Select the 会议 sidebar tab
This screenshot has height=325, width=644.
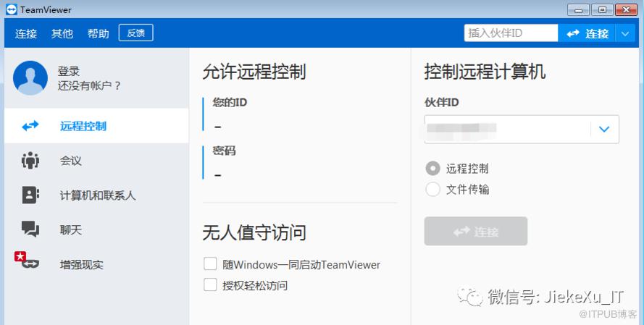coord(96,161)
